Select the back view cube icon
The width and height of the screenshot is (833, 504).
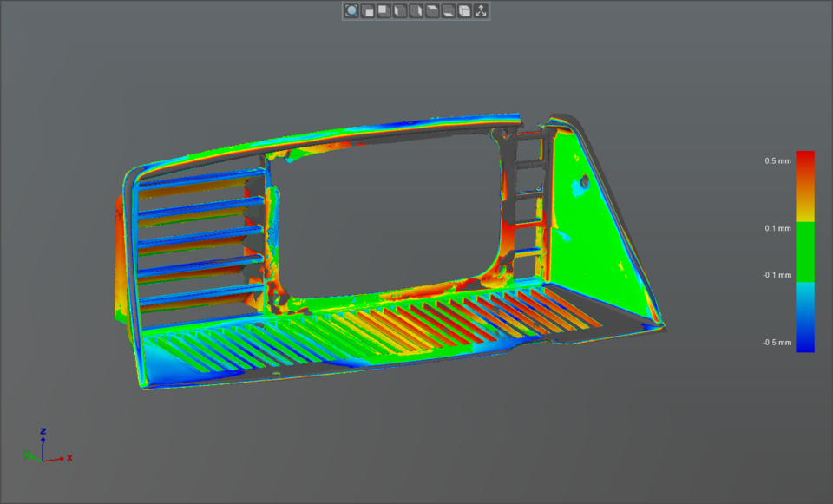pyautogui.click(x=384, y=12)
